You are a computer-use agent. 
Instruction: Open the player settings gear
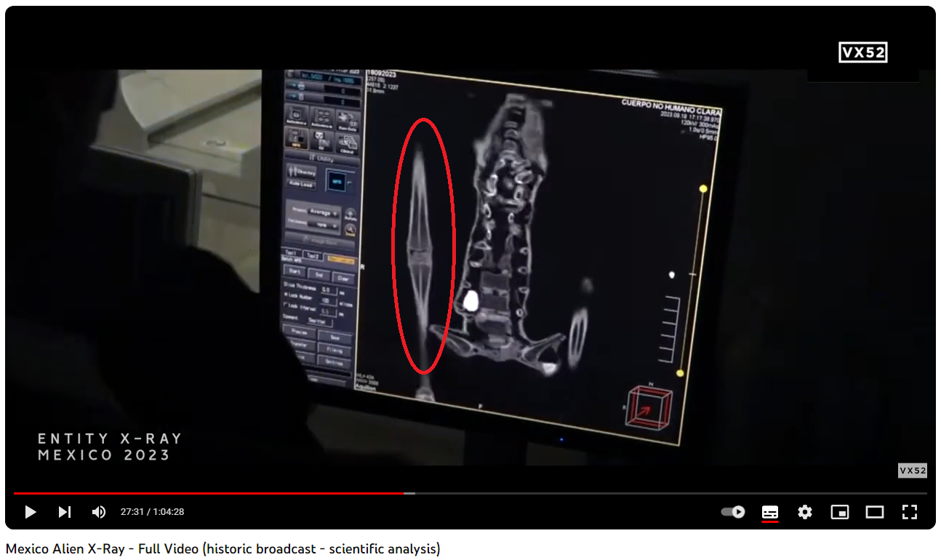click(804, 512)
